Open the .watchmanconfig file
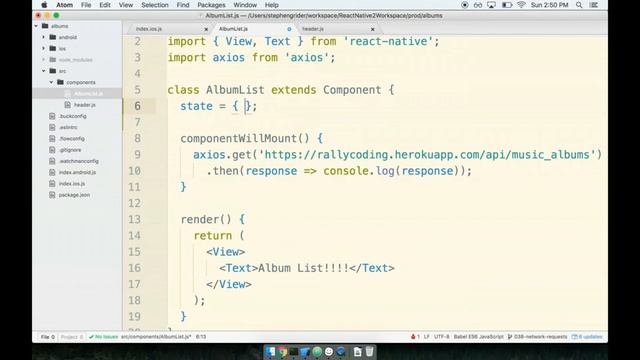Viewport: 640px width, 360px height. click(x=79, y=161)
